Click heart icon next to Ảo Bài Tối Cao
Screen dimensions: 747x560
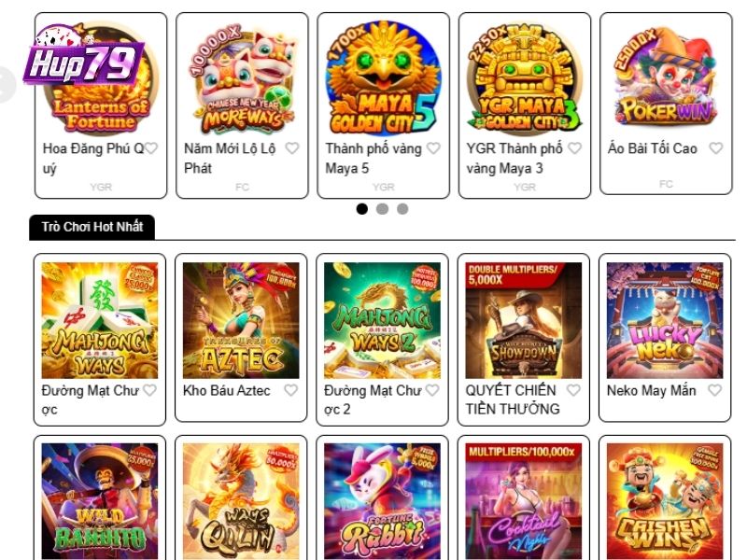coord(715,148)
